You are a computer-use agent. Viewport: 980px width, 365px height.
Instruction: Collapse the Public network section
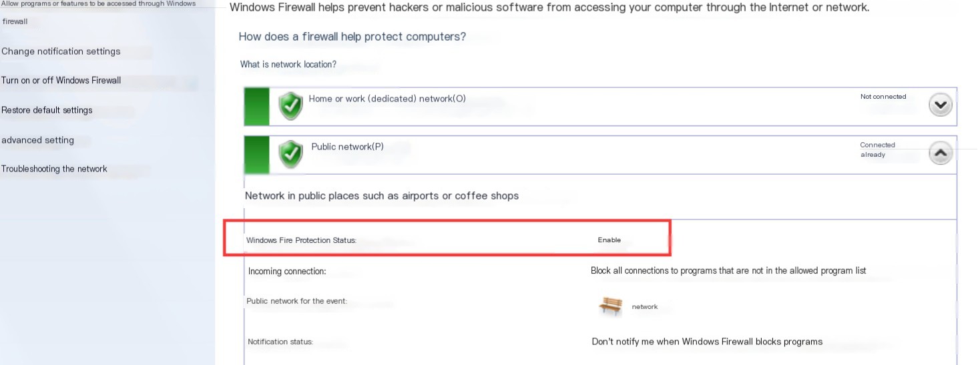[x=941, y=153]
